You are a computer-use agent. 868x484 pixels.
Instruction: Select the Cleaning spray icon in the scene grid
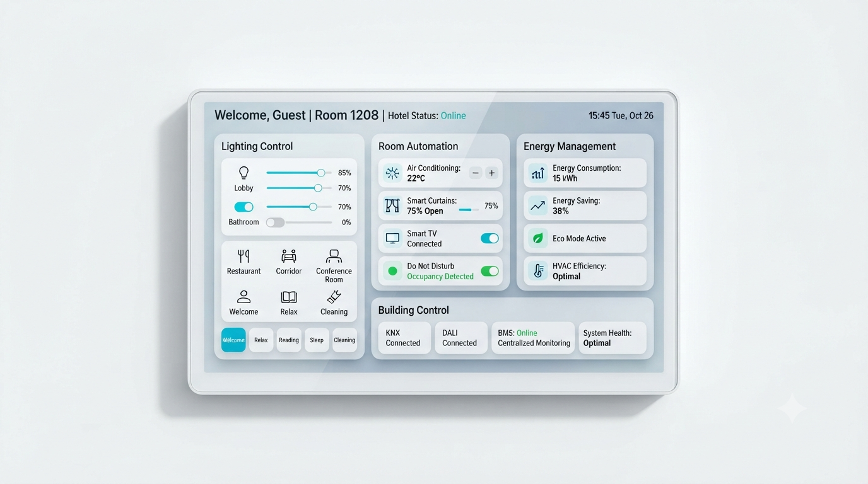(334, 297)
